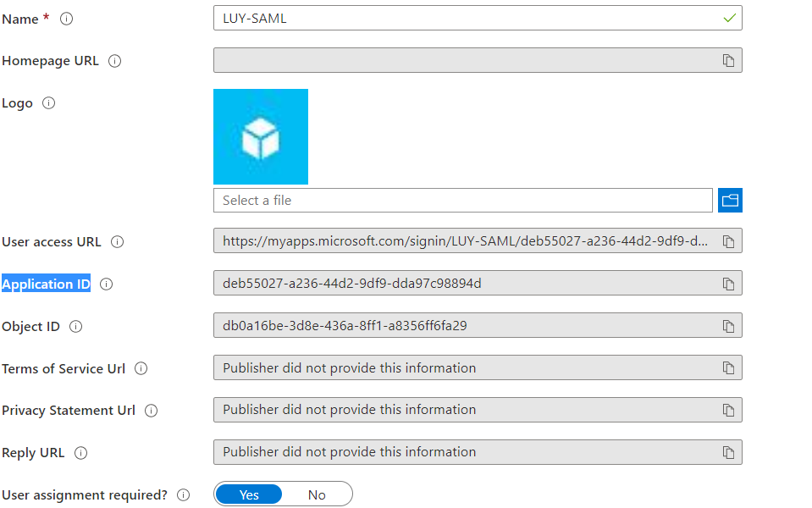Show info tooltip for Name field
Screen dimensions: 812x508
tap(66, 19)
